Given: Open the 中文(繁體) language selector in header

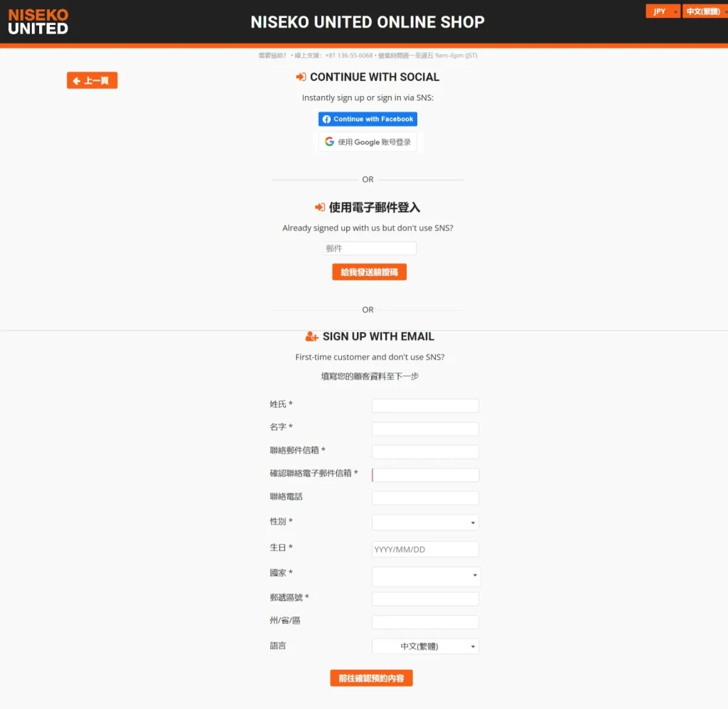Looking at the screenshot, I should [x=704, y=11].
